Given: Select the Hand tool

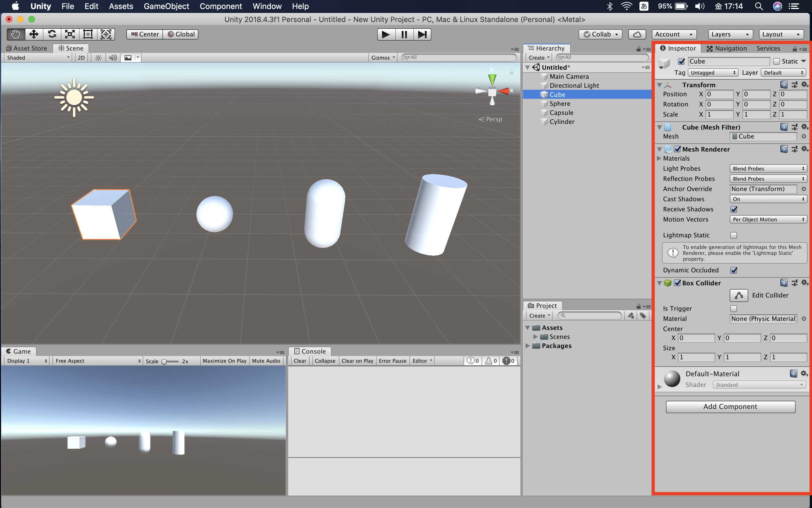Looking at the screenshot, I should click(16, 34).
